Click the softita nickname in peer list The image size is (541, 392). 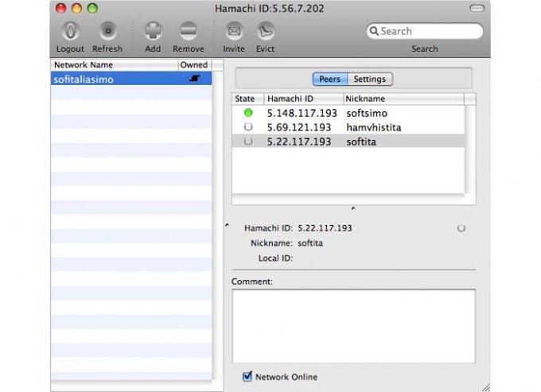click(x=361, y=142)
